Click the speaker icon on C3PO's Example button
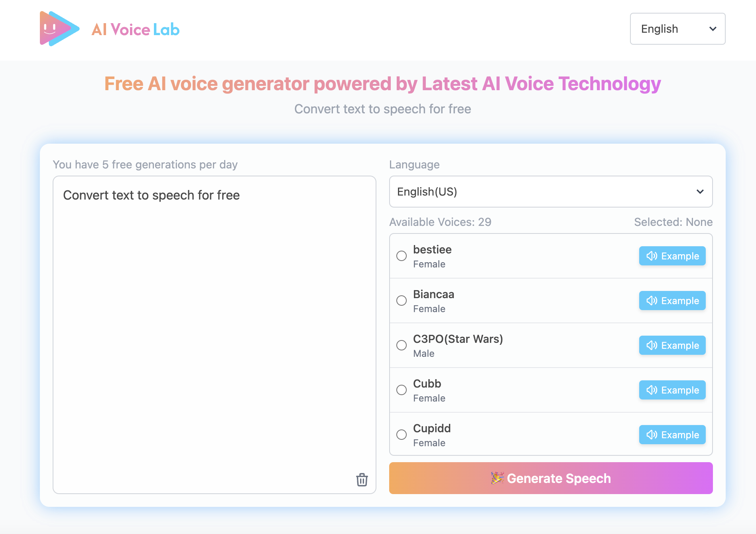756x534 pixels. 651,345
